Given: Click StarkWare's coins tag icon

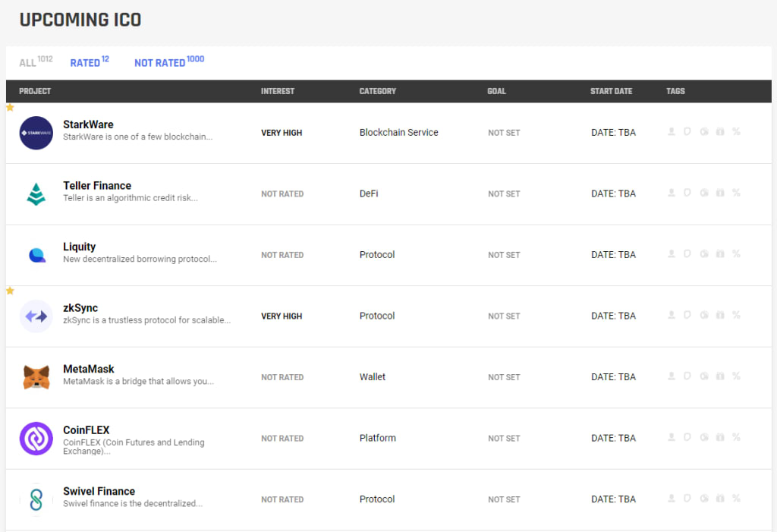Looking at the screenshot, I should click(x=704, y=131).
